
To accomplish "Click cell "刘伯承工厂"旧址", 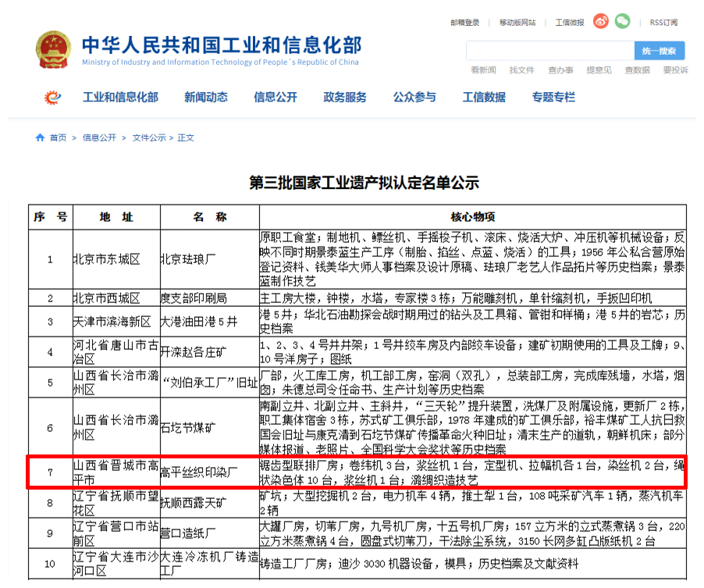I will 210,383.
